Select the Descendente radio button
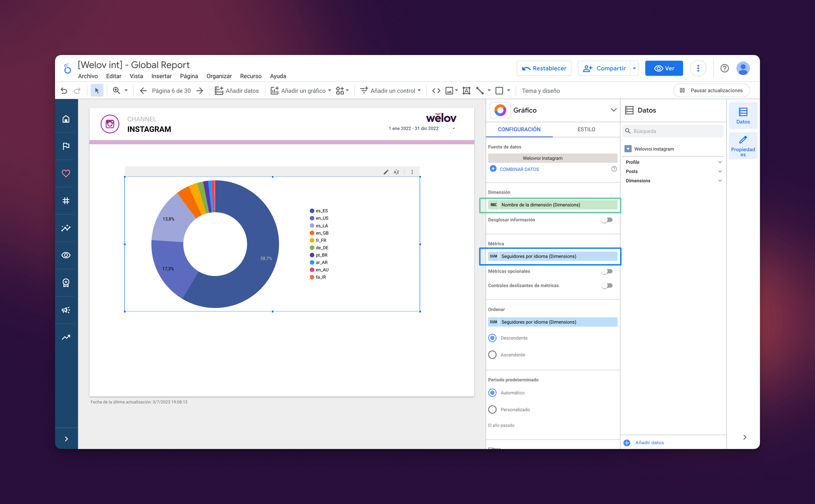This screenshot has width=815, height=504. pos(492,338)
